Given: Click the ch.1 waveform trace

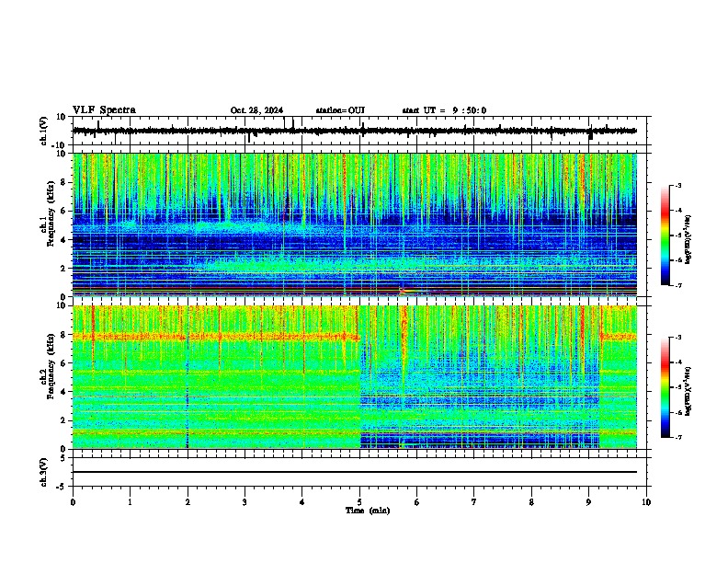Looking at the screenshot, I should 354,131.
